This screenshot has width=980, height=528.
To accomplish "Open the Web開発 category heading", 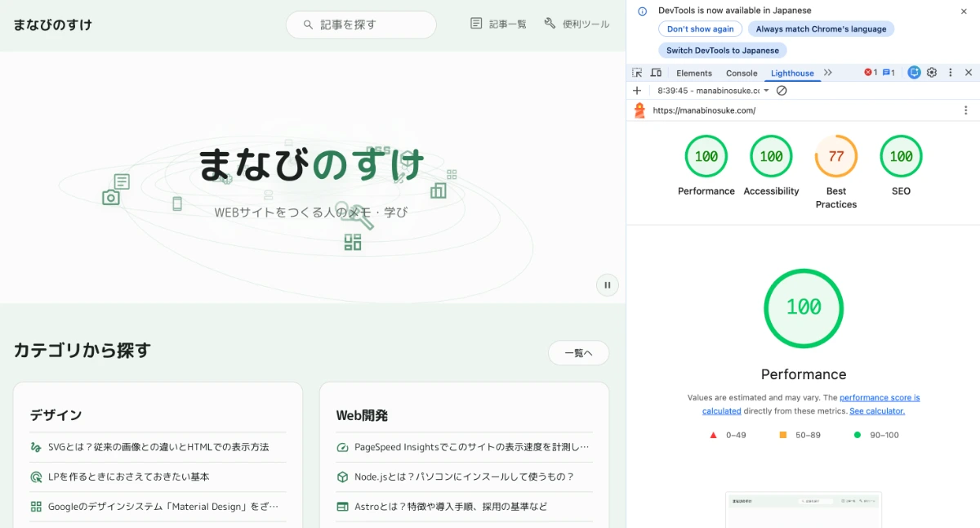I will 362,415.
